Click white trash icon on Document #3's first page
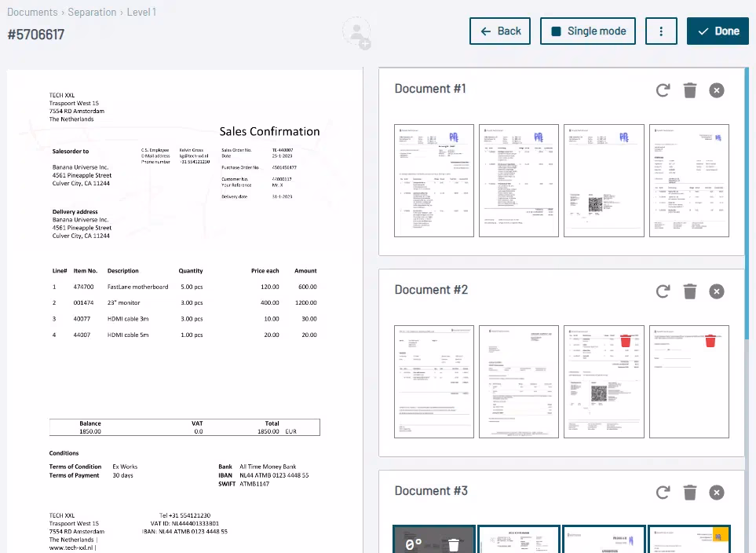The image size is (756, 553). tap(453, 544)
